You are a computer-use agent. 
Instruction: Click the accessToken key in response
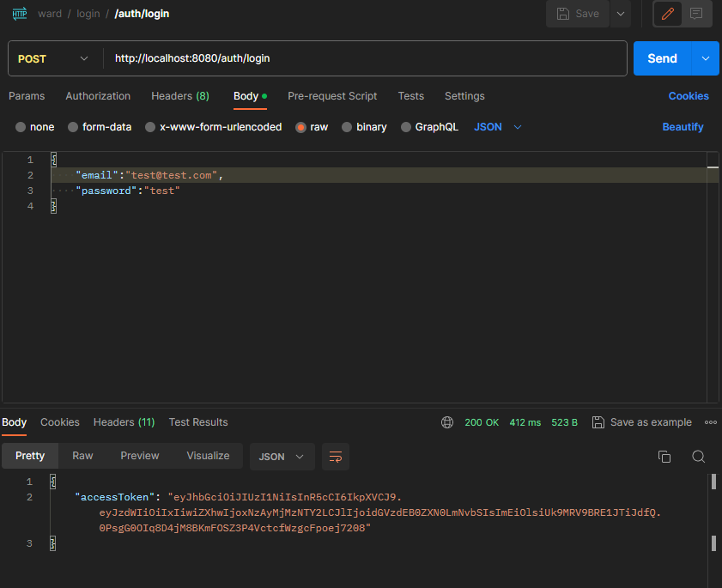(115, 497)
